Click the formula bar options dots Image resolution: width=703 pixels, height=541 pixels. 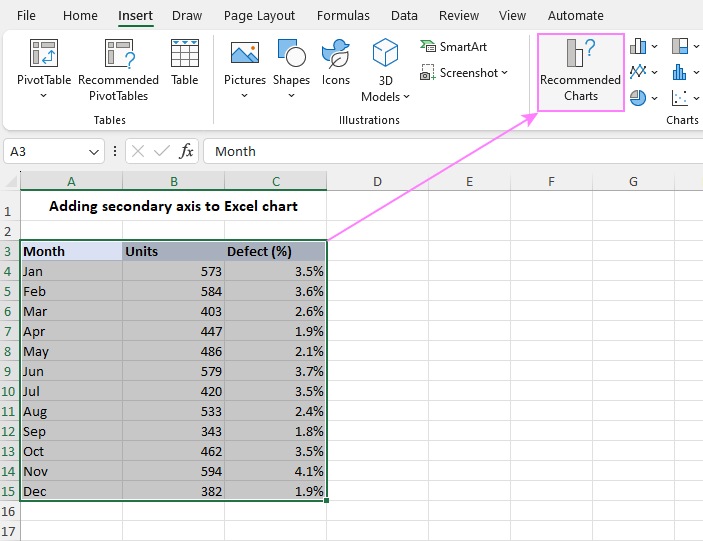pos(115,151)
